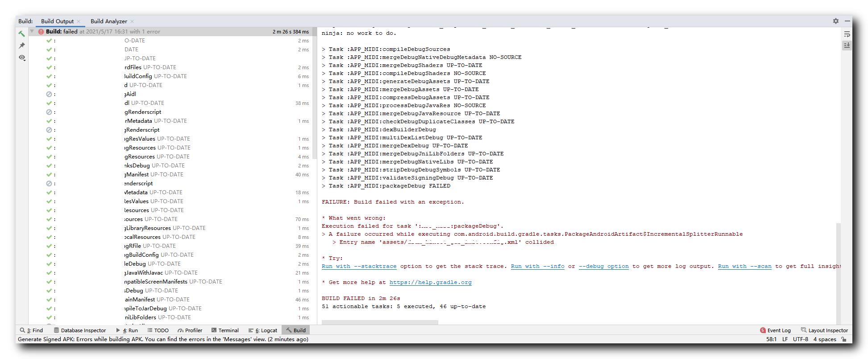Viewport: 868px width, 359px height.
Task: Click 'FAILURE: Build failed with an exception.' line
Action: 393,202
